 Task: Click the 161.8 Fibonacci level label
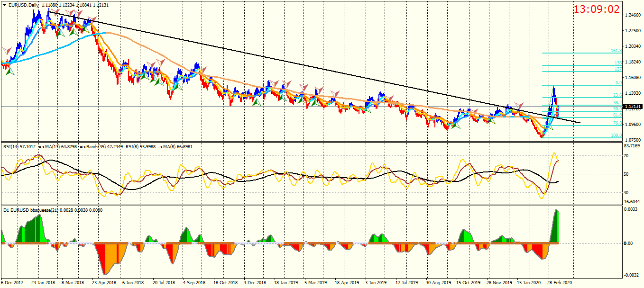[x=616, y=51]
